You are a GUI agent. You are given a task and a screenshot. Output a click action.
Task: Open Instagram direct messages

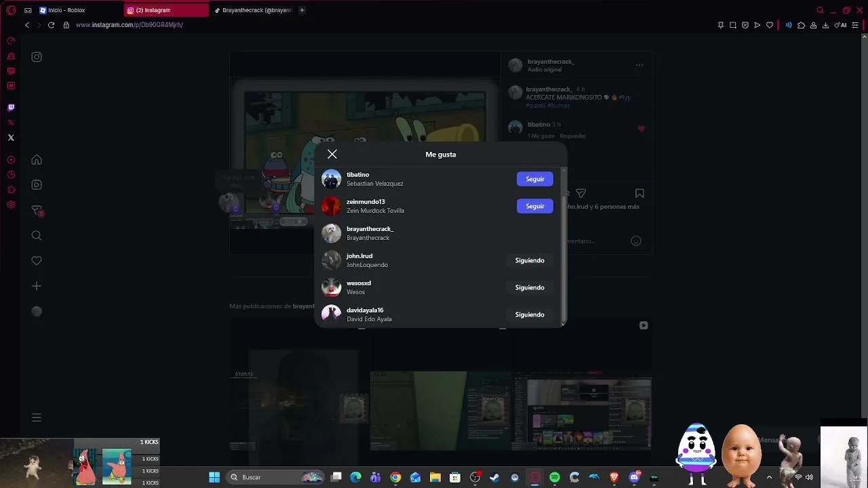pyautogui.click(x=37, y=211)
